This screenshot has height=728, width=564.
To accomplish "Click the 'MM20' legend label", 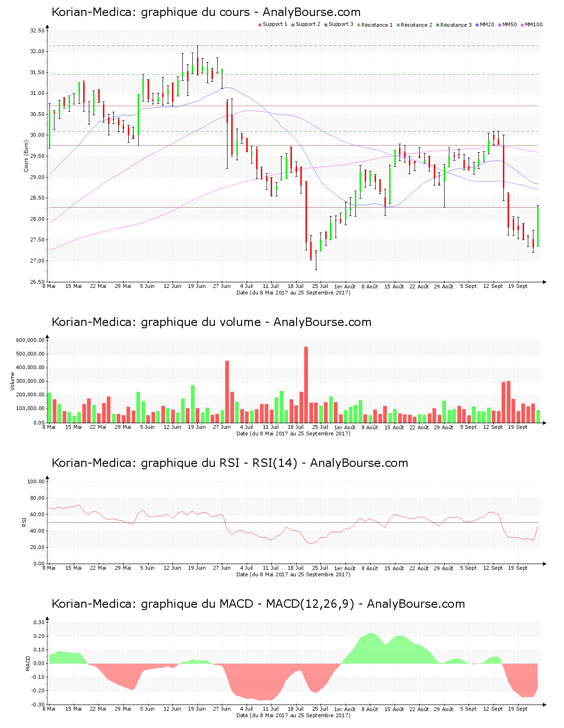I will pos(487,24).
